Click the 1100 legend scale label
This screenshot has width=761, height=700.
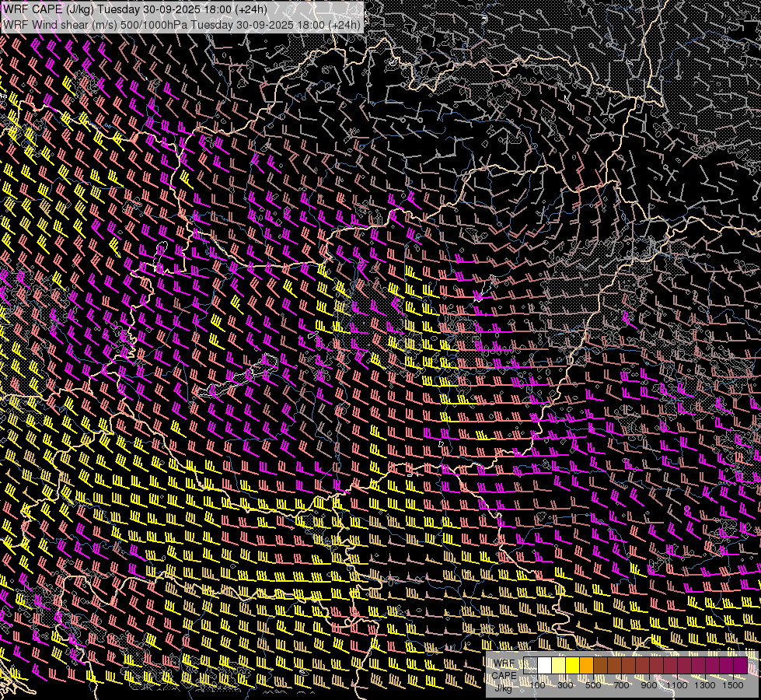point(678,685)
